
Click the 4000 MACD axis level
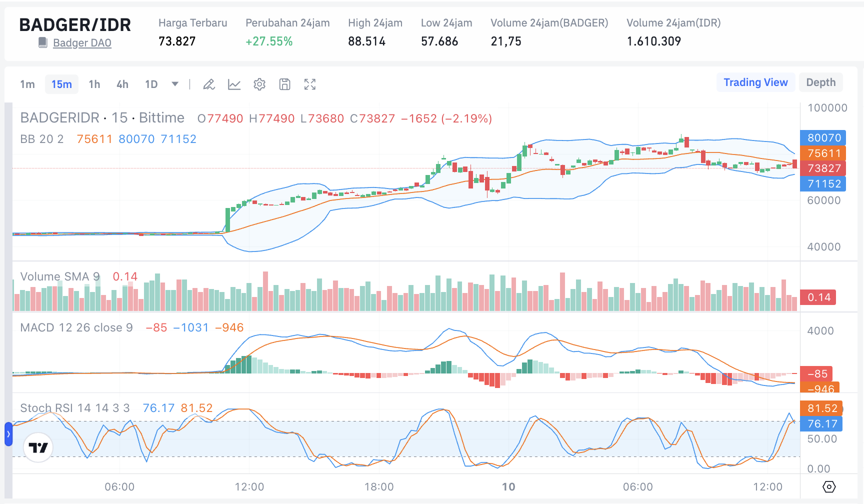820,331
